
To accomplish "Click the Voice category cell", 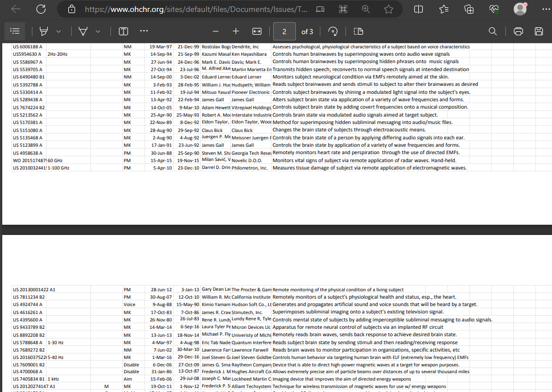I will pos(129,304).
